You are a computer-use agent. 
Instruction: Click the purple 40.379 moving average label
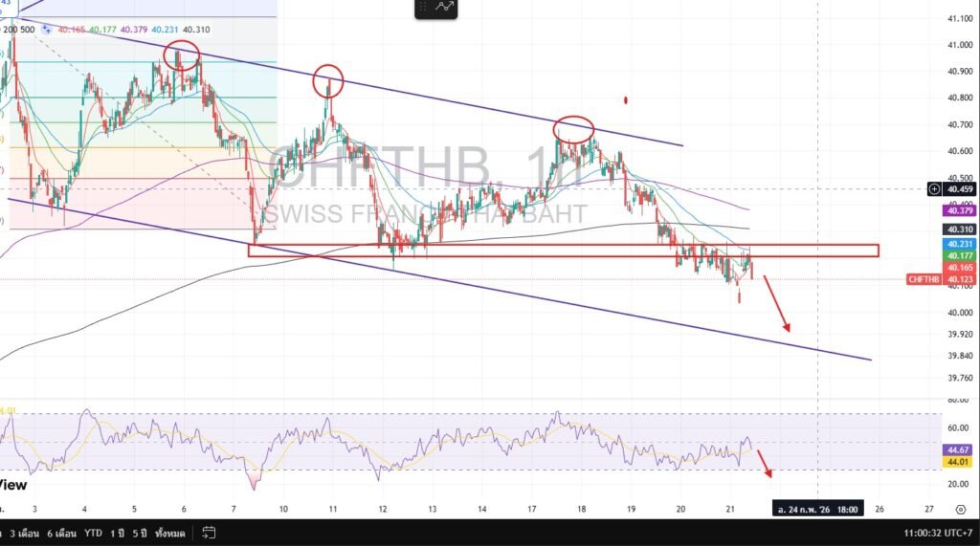[x=960, y=210]
